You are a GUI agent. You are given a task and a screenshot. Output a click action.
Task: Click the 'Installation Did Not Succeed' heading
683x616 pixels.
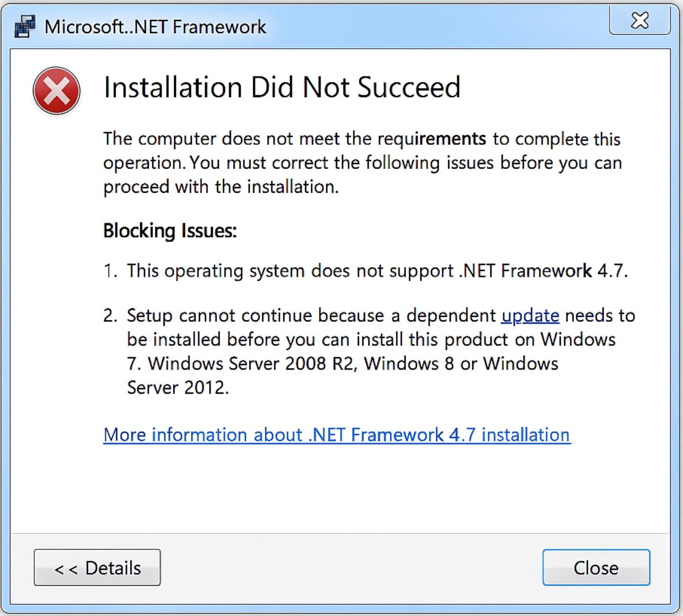(282, 87)
